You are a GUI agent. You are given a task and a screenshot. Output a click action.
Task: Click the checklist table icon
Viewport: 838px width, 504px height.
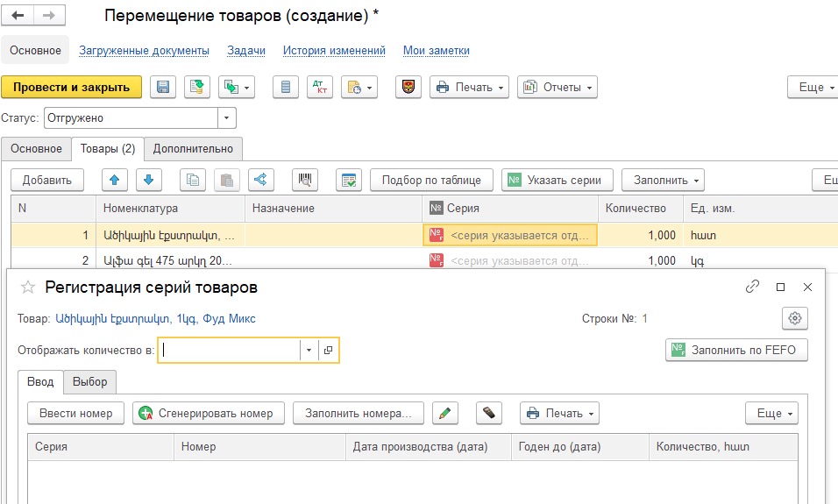[x=349, y=180]
